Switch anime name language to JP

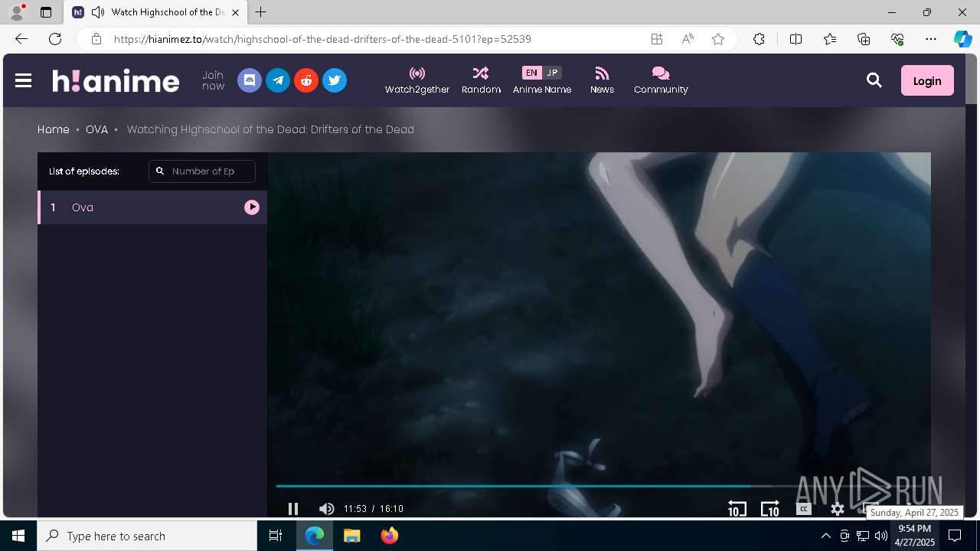pos(552,73)
